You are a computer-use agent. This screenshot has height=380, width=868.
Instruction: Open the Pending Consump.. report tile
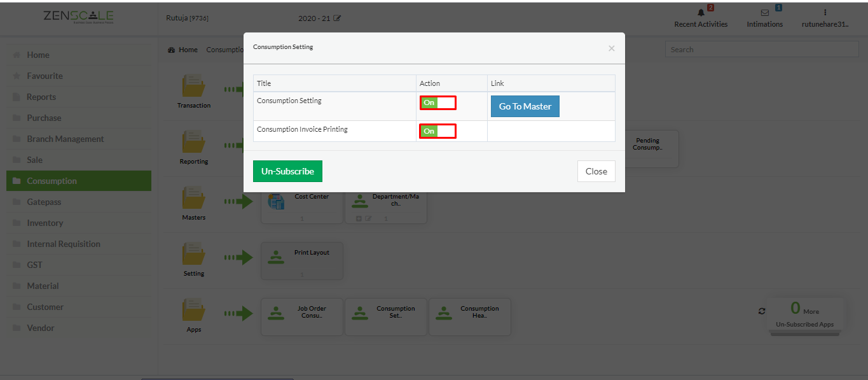(x=647, y=149)
